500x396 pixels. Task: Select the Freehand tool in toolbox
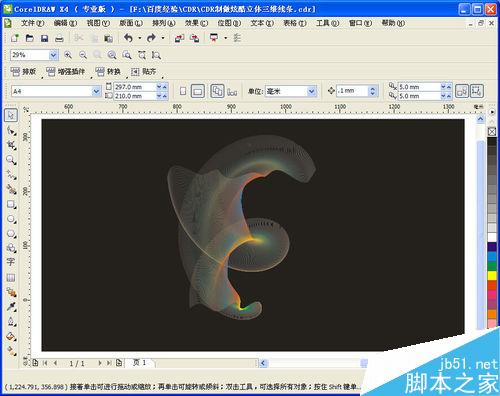11,175
